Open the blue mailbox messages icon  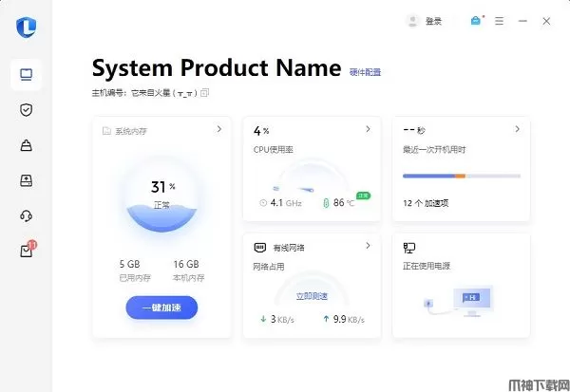(x=476, y=21)
